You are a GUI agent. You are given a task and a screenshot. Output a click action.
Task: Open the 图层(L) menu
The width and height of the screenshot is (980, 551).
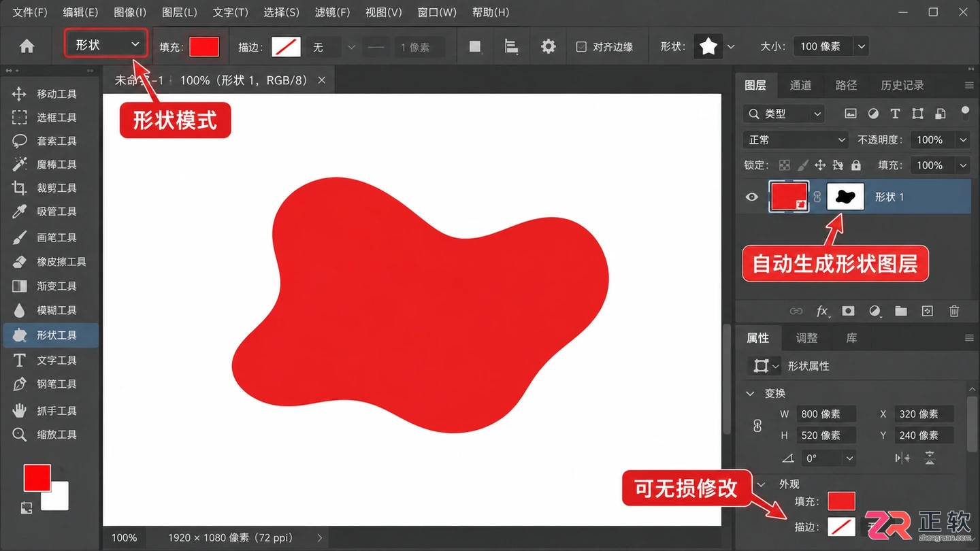pos(180,12)
